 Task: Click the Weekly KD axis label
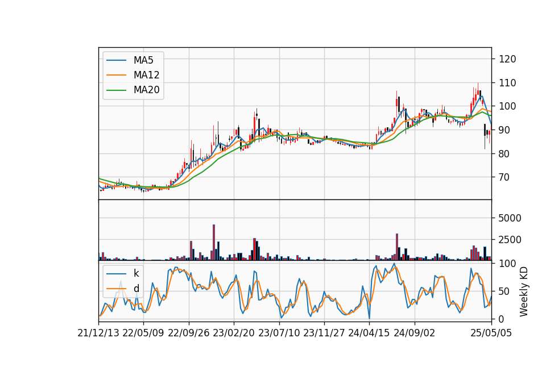523,292
